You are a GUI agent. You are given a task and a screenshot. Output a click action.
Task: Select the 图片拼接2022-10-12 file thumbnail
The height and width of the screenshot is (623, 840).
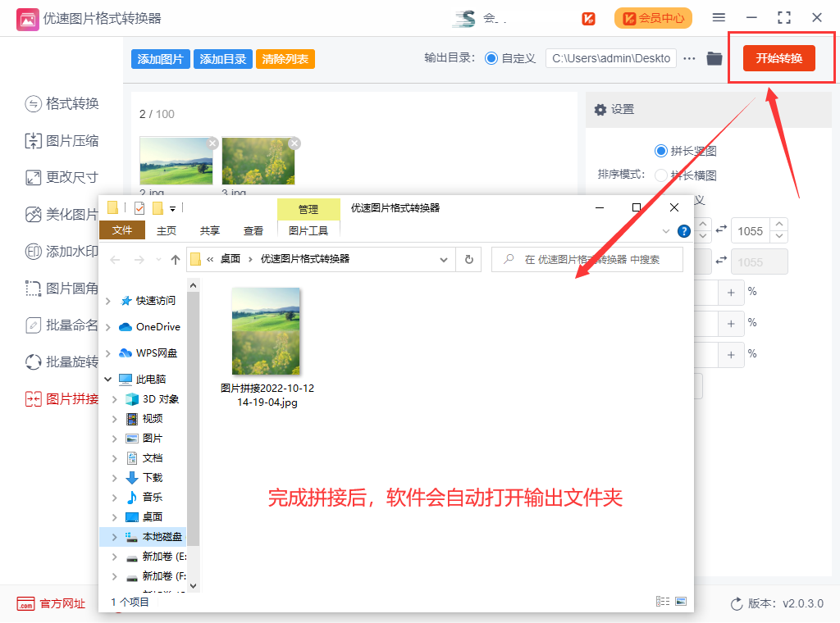[x=266, y=331]
